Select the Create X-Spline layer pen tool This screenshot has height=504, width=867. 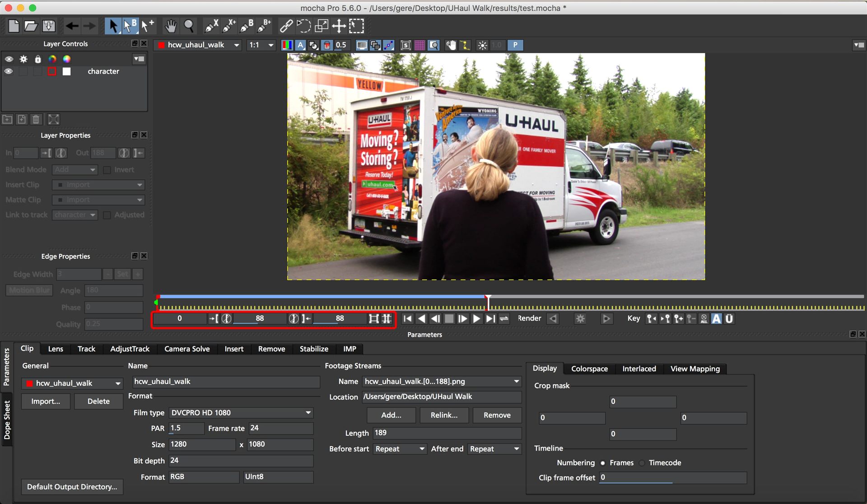[211, 26]
